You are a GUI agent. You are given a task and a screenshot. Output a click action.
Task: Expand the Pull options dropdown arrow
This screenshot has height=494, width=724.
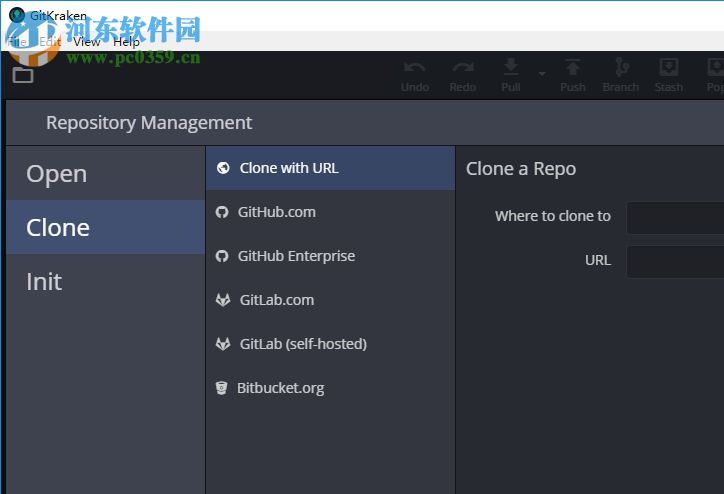(x=542, y=73)
